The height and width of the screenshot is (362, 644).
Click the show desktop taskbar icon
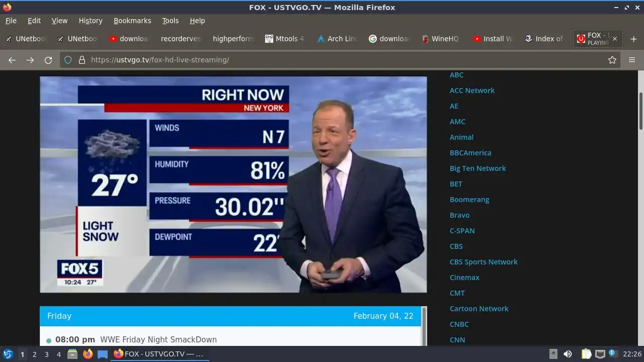pos(103,354)
